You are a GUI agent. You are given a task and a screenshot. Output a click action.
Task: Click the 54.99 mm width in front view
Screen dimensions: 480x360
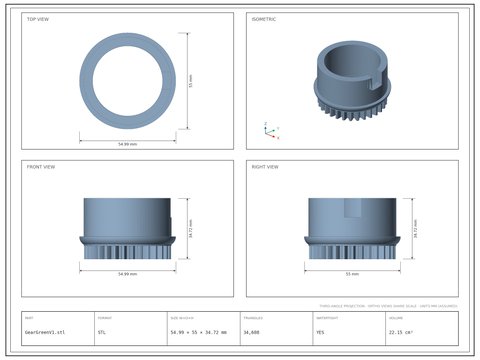128,274
